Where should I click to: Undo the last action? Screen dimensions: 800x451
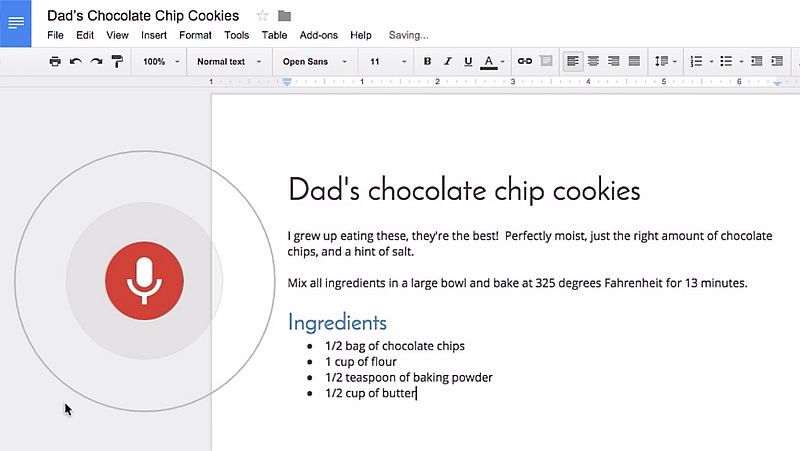point(76,62)
